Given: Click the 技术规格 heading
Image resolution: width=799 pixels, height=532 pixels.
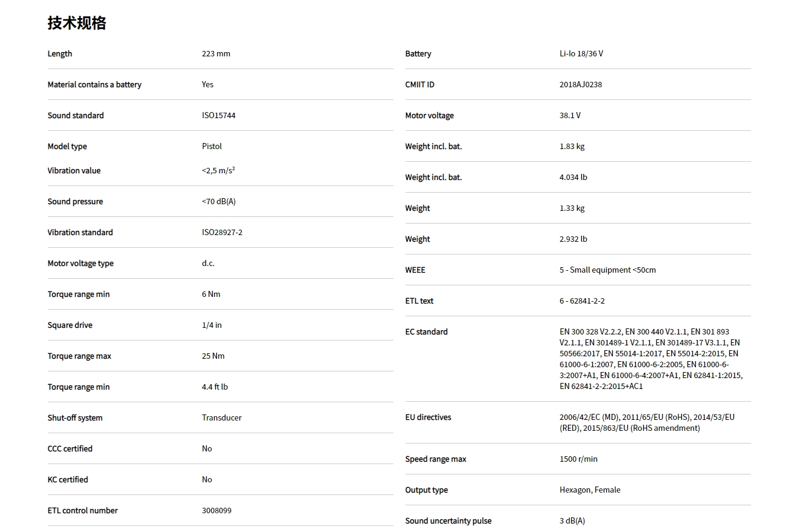Looking at the screenshot, I should (77, 23).
